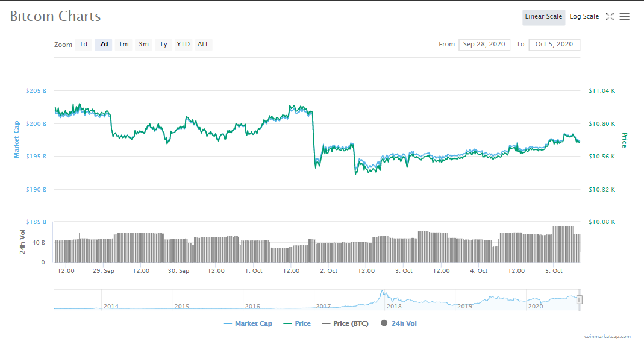644x356 pixels.
Task: Open fullscreen chart view icon
Action: (x=610, y=16)
